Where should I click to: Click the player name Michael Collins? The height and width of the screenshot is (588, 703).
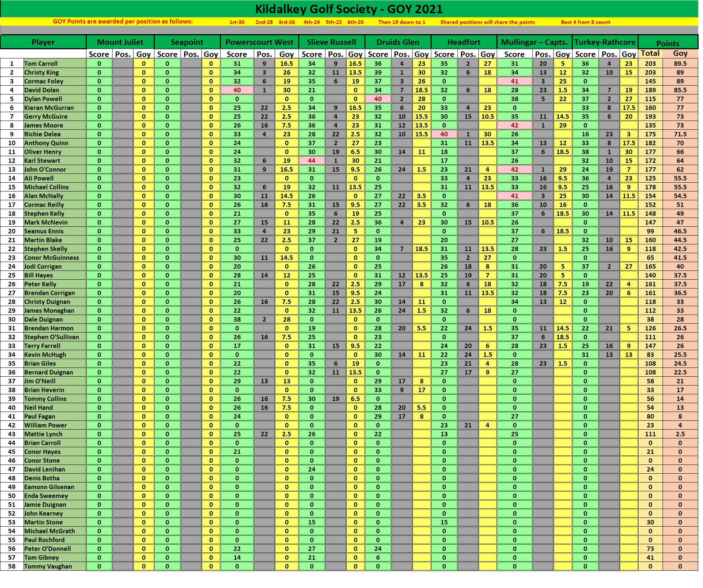tap(46, 187)
